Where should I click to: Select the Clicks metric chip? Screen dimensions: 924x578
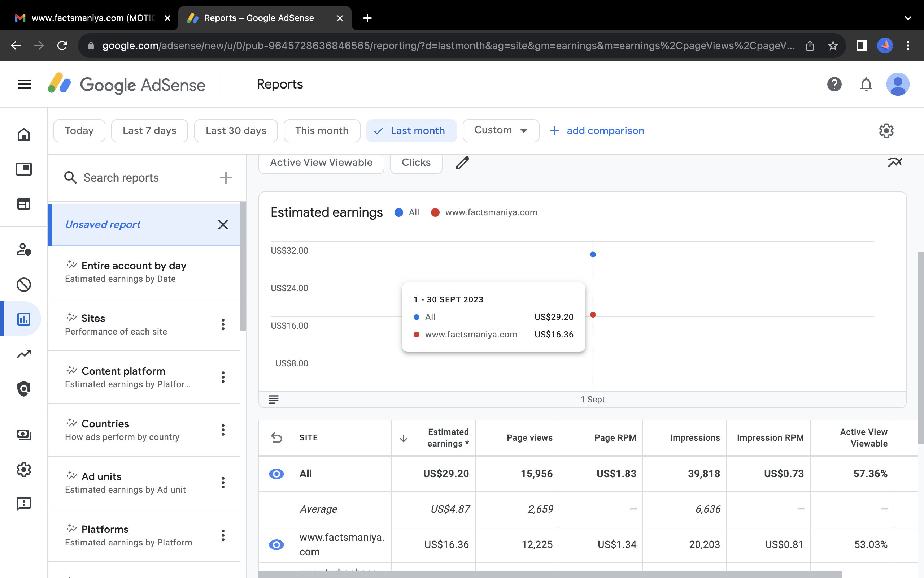point(416,163)
